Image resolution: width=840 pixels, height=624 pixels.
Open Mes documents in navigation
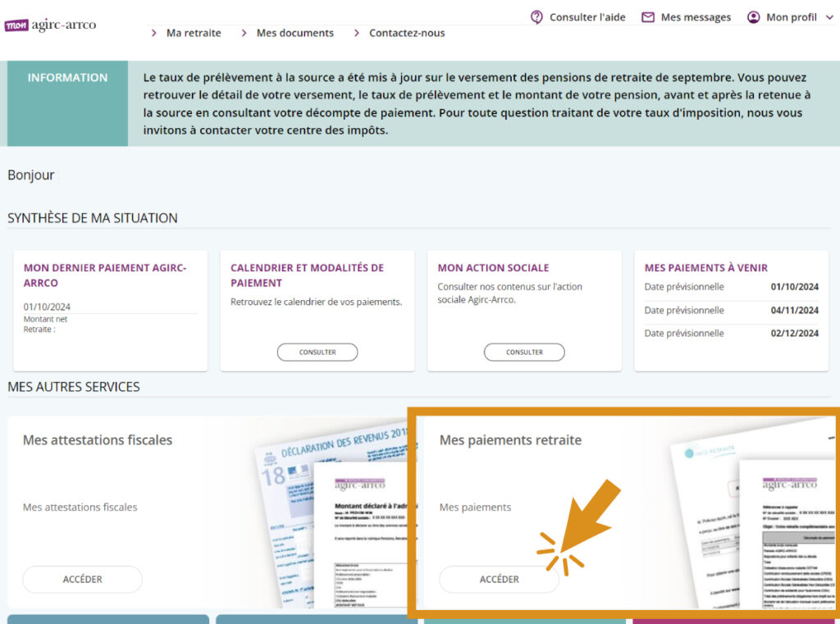point(294,33)
